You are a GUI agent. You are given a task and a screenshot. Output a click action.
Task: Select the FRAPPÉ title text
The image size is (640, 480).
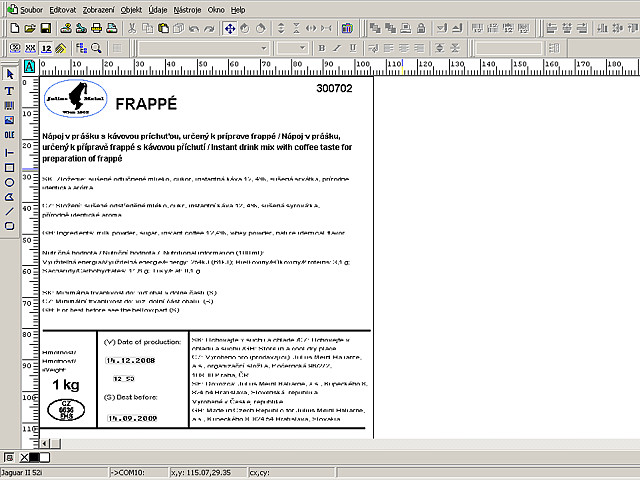[x=146, y=104]
